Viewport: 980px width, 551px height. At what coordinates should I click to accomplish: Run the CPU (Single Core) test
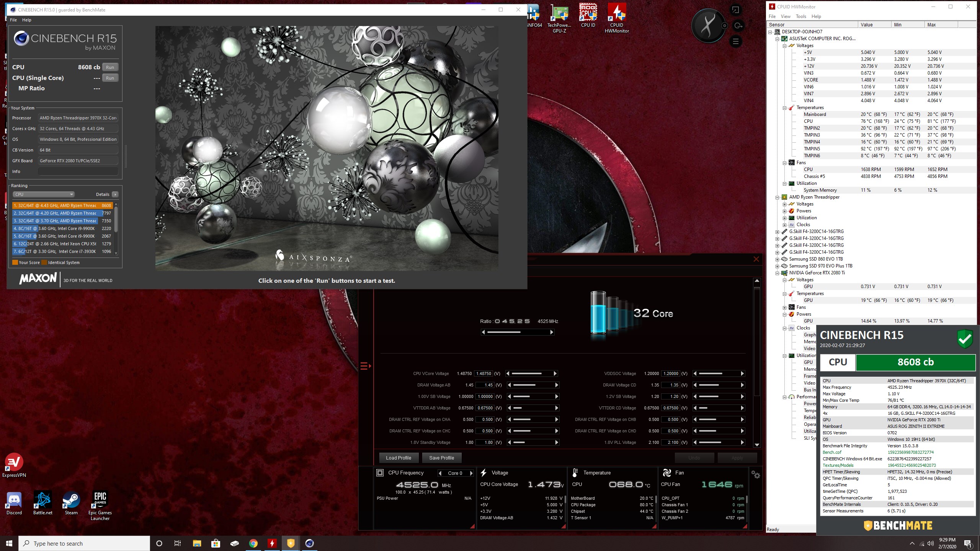click(x=110, y=78)
